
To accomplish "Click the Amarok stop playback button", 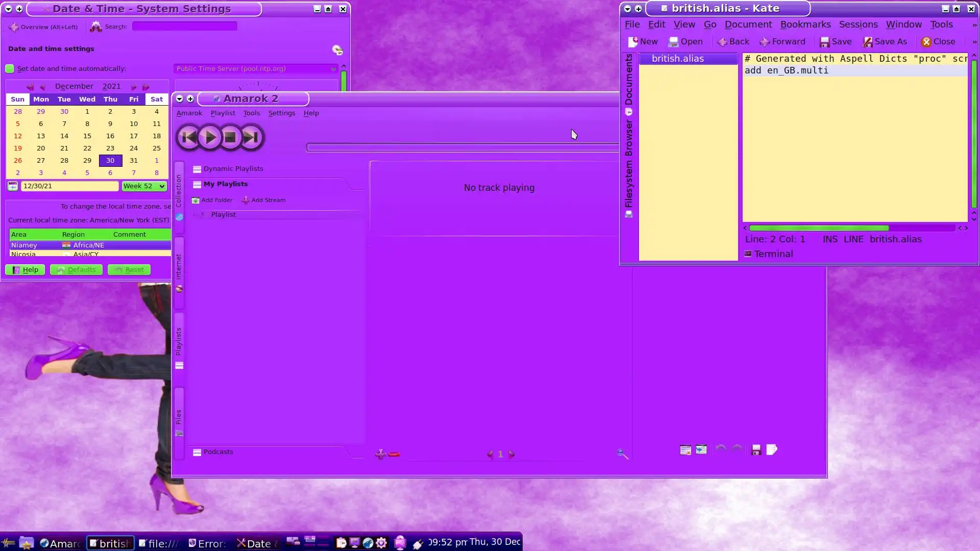I will point(230,137).
